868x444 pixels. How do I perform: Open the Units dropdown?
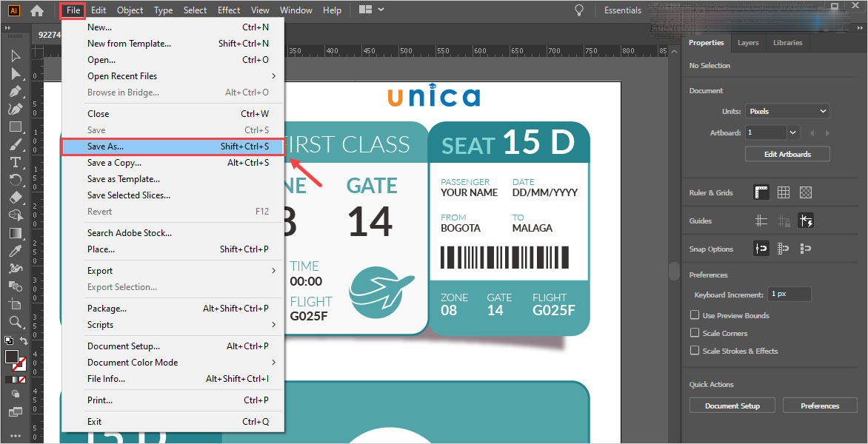tap(787, 111)
